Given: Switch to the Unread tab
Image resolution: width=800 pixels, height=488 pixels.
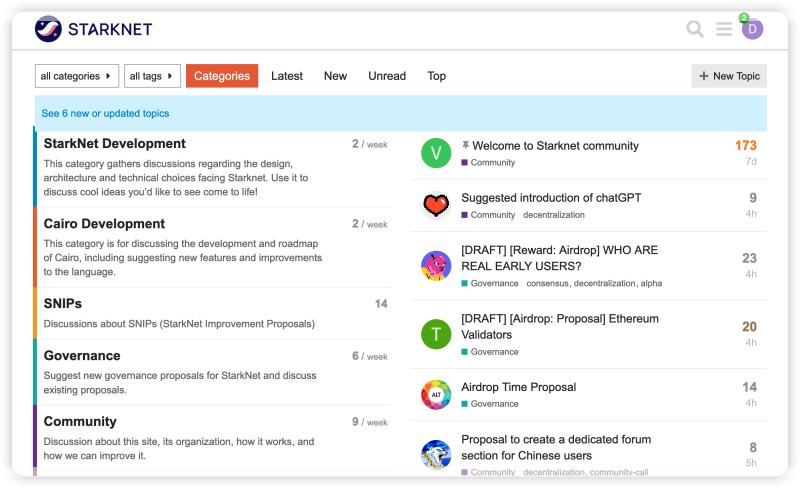Looking at the screenshot, I should click(x=387, y=76).
